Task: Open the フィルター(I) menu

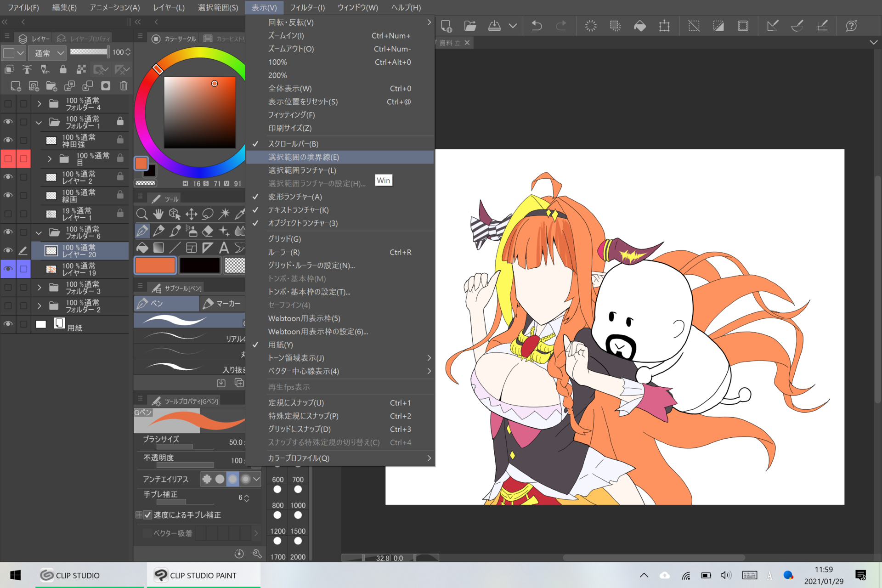Action: pyautogui.click(x=307, y=7)
